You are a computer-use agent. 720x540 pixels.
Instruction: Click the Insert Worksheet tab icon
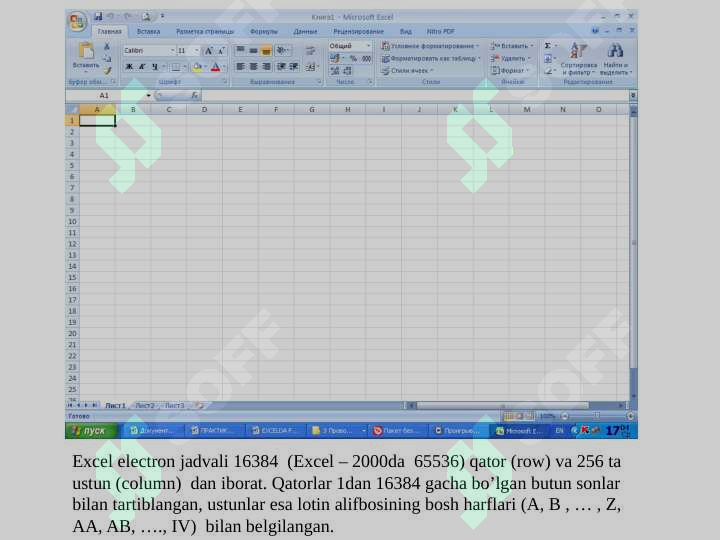199,405
